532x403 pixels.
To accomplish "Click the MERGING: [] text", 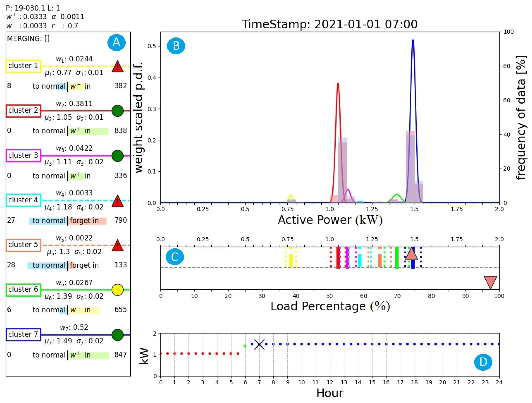I will 28,38.
